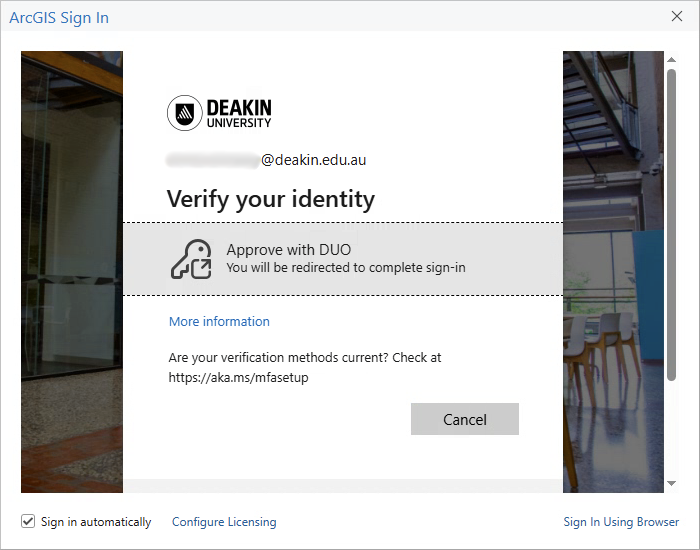Click the scrollbar down arrow
Image resolution: width=700 pixels, height=550 pixels.
coord(671,483)
